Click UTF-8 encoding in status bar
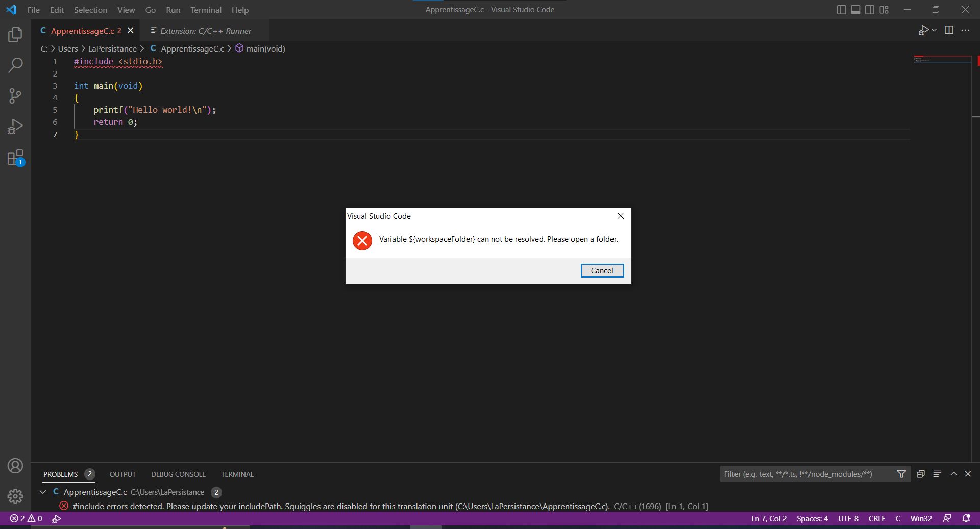The width and height of the screenshot is (980, 529). click(x=848, y=519)
